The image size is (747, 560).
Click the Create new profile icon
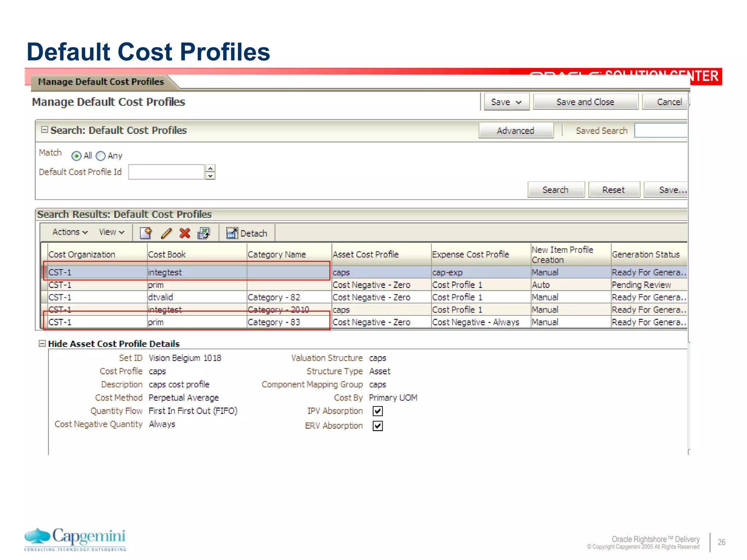point(146,233)
